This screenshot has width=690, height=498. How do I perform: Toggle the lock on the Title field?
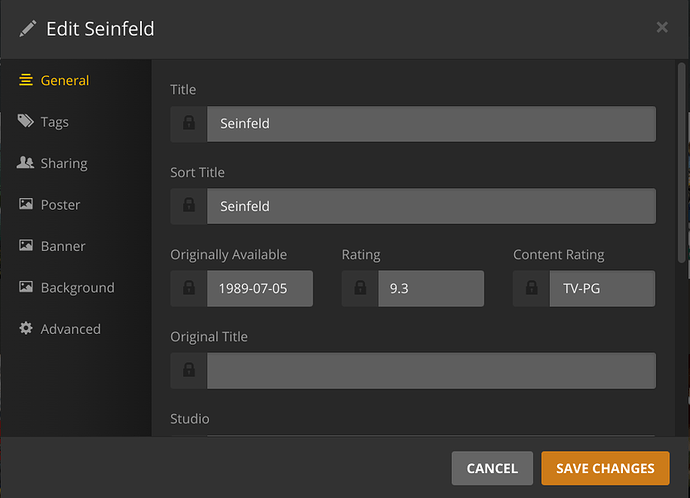click(189, 124)
